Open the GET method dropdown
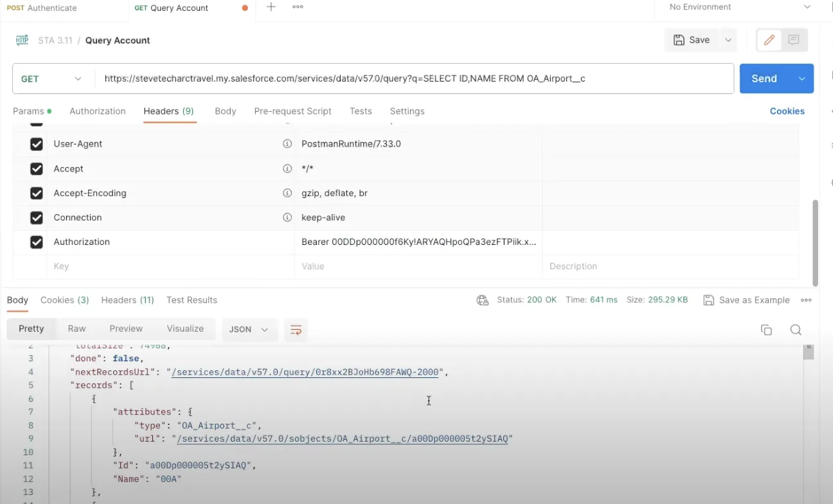Image resolution: width=833 pixels, height=504 pixels. [x=51, y=78]
